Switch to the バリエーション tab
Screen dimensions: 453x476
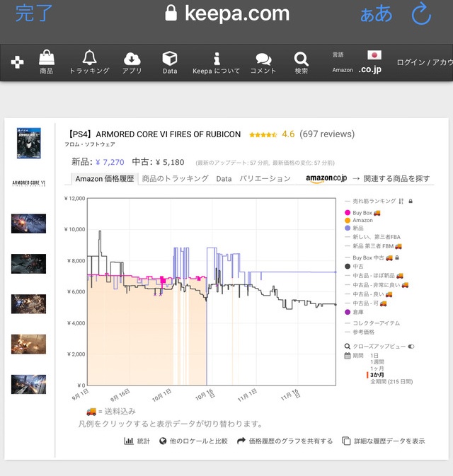click(x=265, y=179)
